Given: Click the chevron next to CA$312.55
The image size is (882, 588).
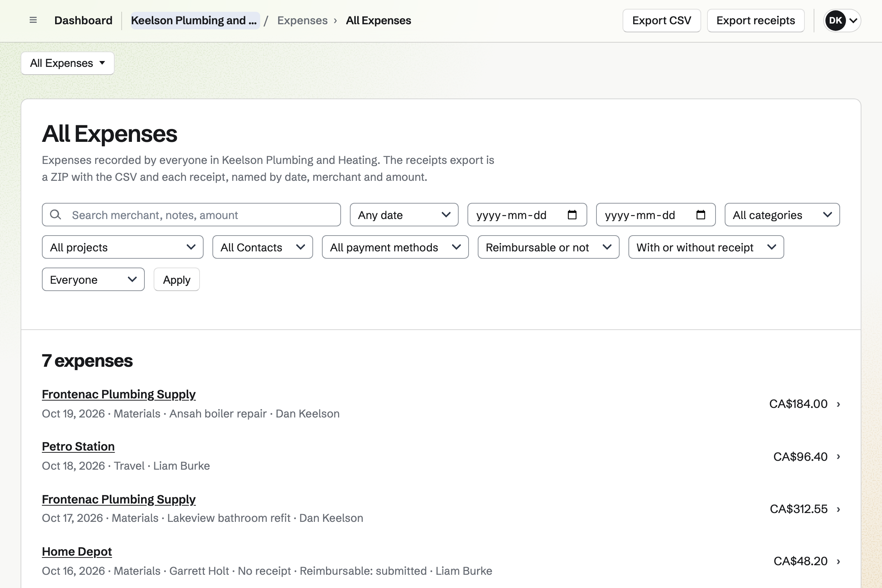Looking at the screenshot, I should 839,509.
